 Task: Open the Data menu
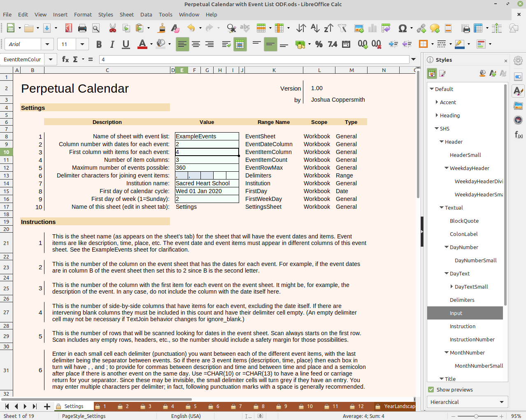(146, 14)
